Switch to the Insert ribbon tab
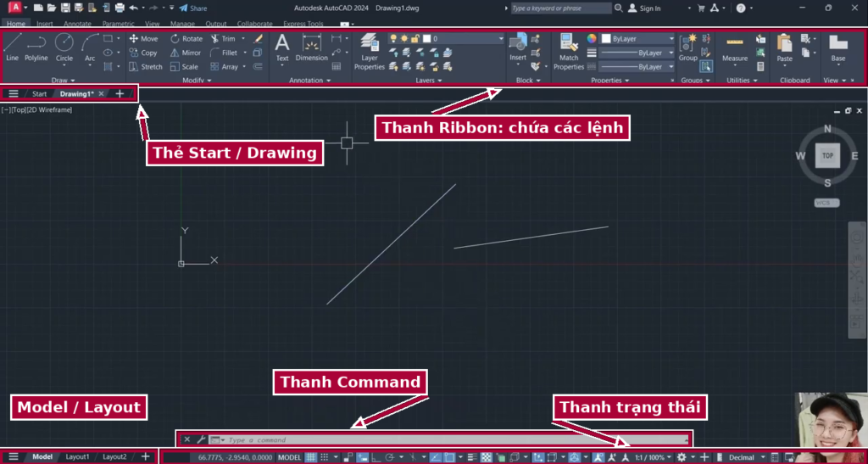868x464 pixels. tap(44, 24)
